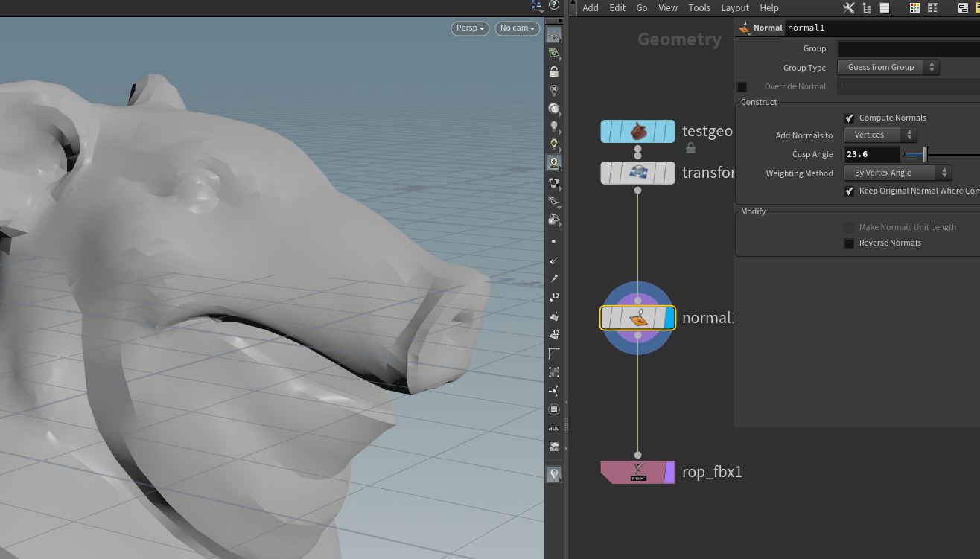
Task: Toggle the abc display markers icon
Action: click(554, 428)
